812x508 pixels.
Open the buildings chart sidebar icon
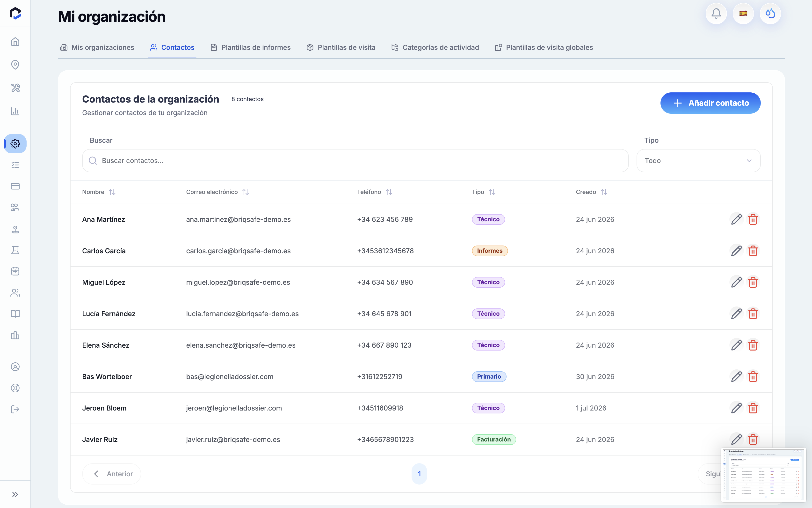pyautogui.click(x=15, y=335)
